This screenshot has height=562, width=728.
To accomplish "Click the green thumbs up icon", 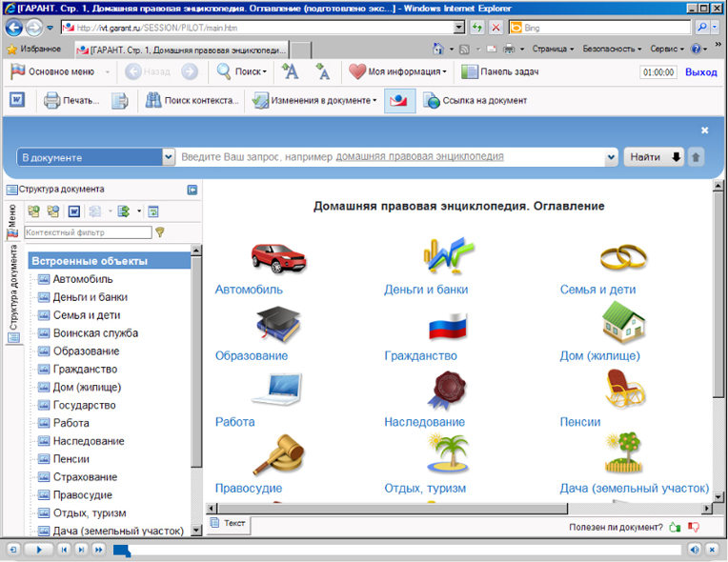I will point(675,527).
